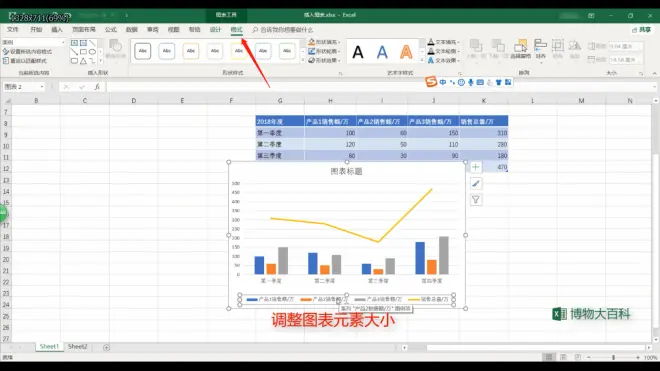Click the Sogou microphone voice input icon
Viewport: 660px width, 371px height.
[x=471, y=83]
